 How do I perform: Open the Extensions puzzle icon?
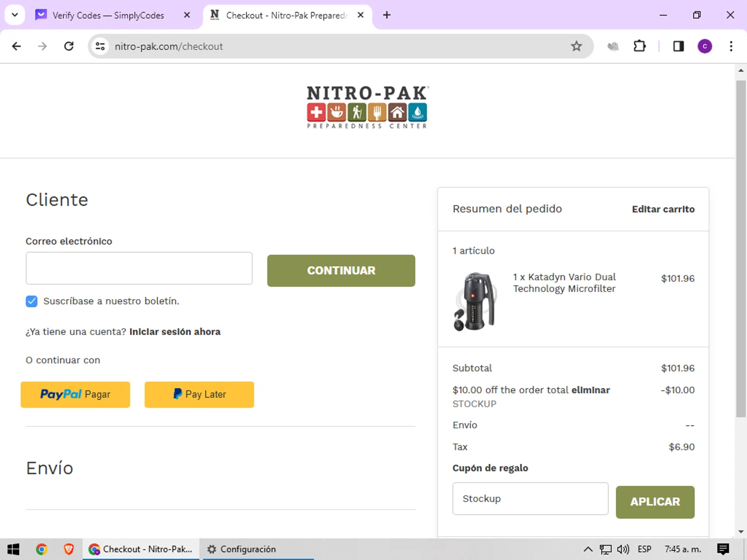coord(639,46)
